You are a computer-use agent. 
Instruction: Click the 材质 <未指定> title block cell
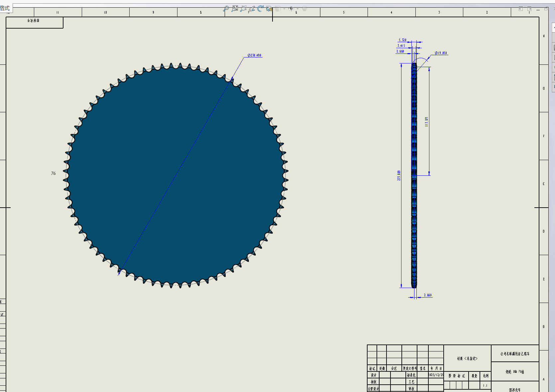point(467,358)
